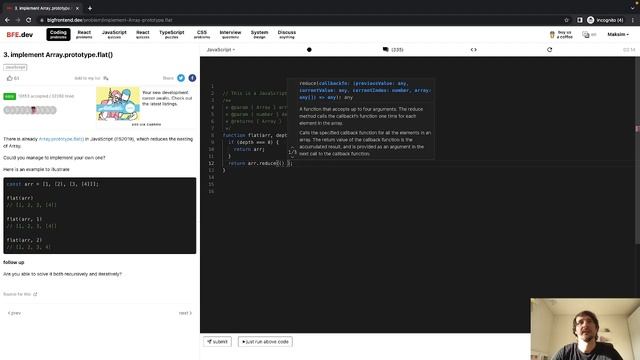This screenshot has width=640, height=360.
Task: Select the Coding problems nav item
Action: tap(58, 34)
